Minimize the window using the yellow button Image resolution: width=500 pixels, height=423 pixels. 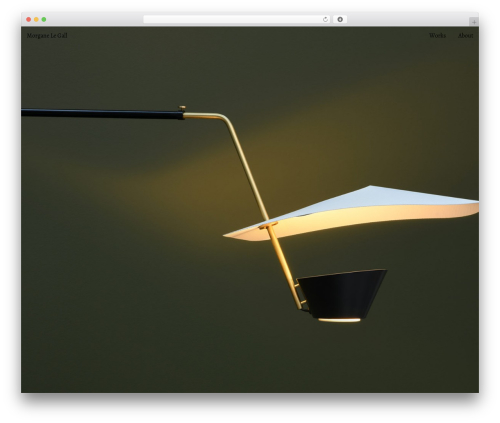[x=36, y=20]
